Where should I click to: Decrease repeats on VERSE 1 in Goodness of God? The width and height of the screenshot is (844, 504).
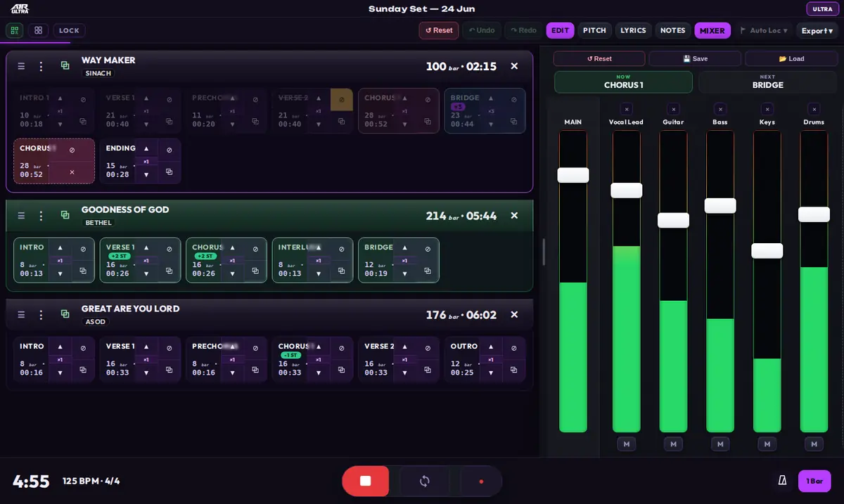146,273
